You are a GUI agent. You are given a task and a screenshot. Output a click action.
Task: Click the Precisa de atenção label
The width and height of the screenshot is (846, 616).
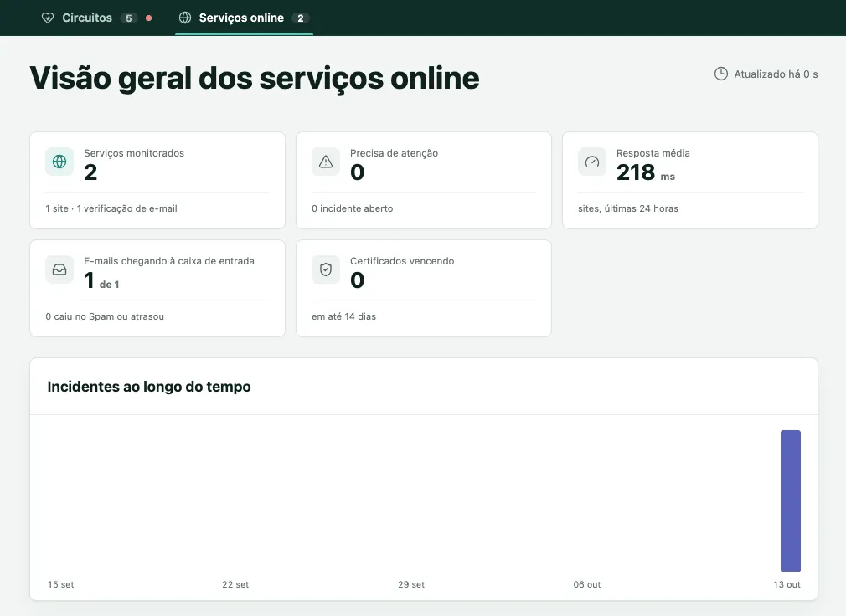(394, 153)
